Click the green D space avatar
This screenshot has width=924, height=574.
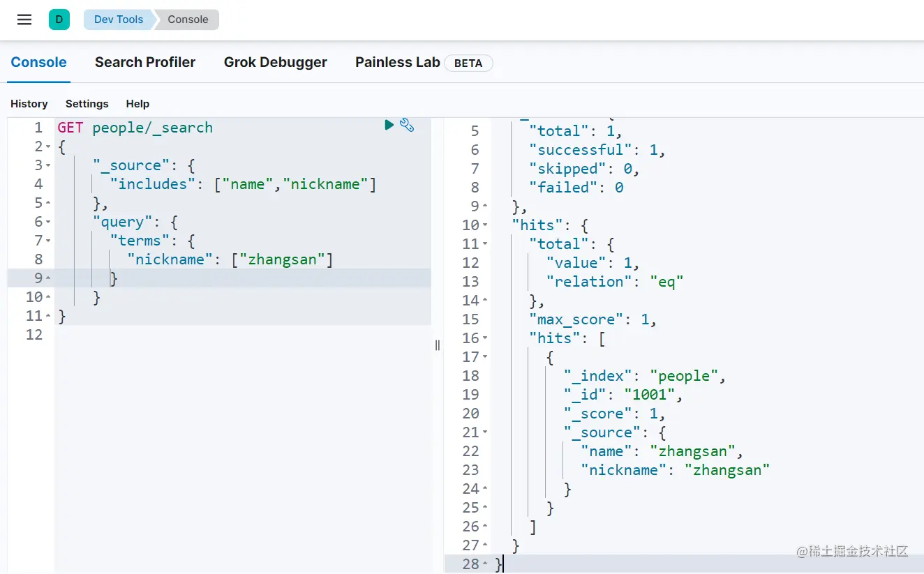[59, 20]
